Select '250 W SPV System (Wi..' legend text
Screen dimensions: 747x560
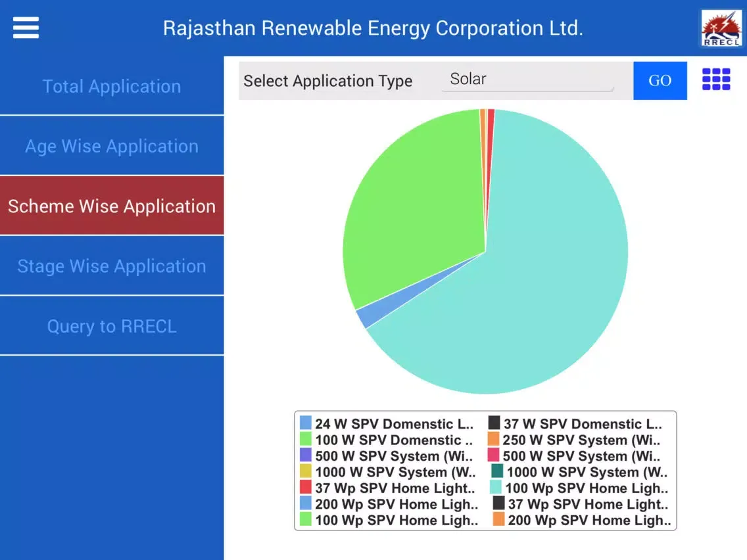click(582, 440)
